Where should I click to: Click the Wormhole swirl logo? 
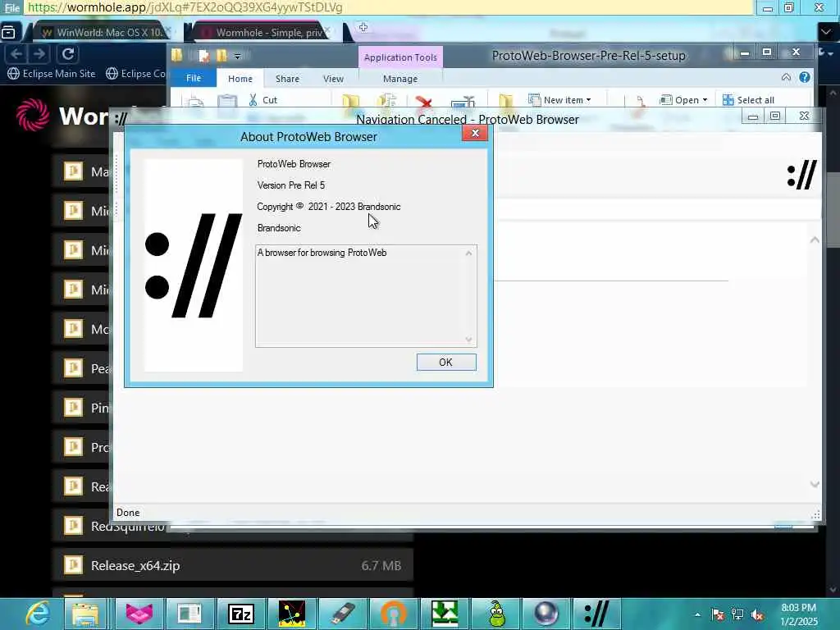coord(33,115)
